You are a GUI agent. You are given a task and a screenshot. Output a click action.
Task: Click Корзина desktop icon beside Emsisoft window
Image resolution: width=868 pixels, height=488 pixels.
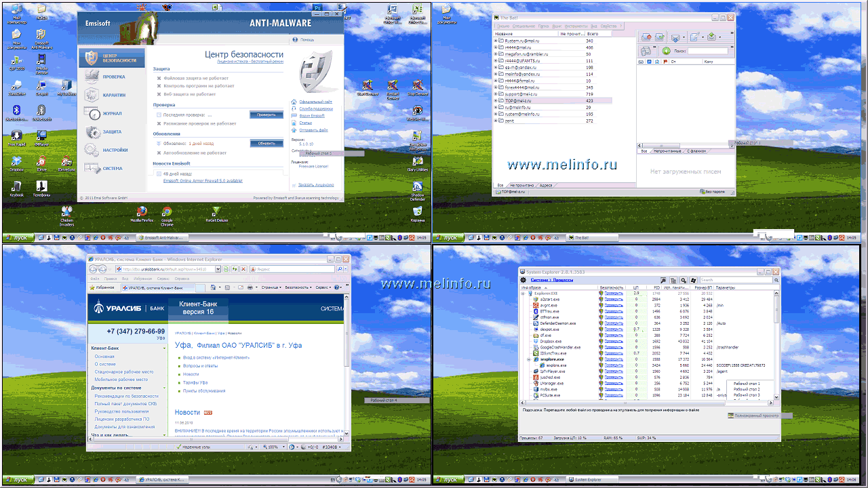418,215
